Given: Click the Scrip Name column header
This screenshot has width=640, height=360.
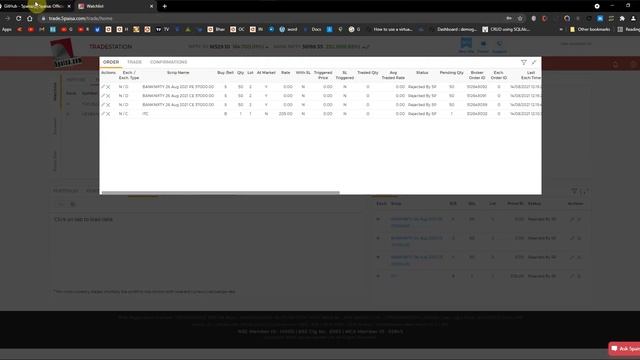Looking at the screenshot, I should 178,73.
